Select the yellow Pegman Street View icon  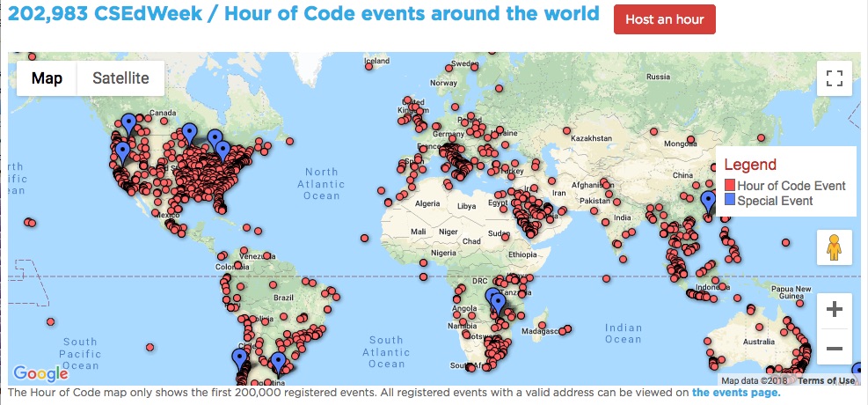pyautogui.click(x=835, y=247)
